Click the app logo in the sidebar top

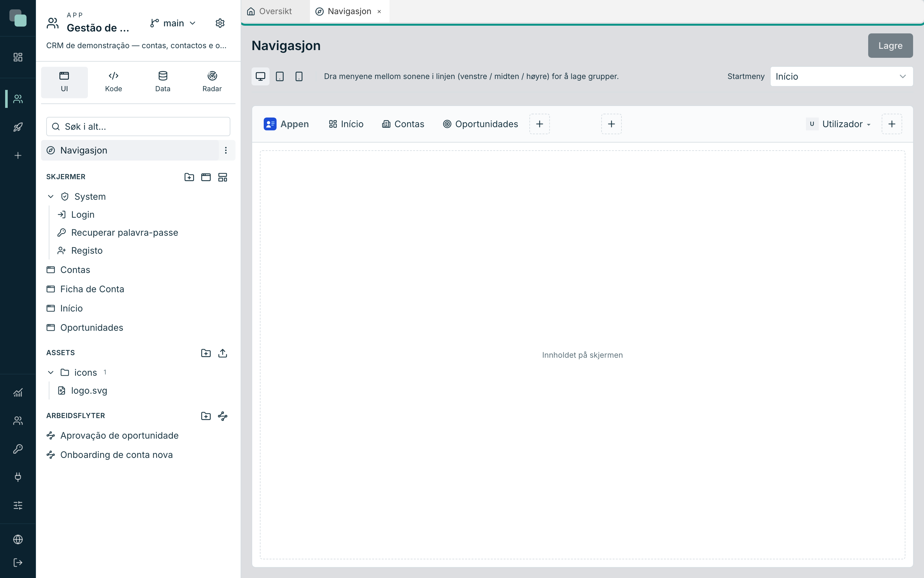18,18
